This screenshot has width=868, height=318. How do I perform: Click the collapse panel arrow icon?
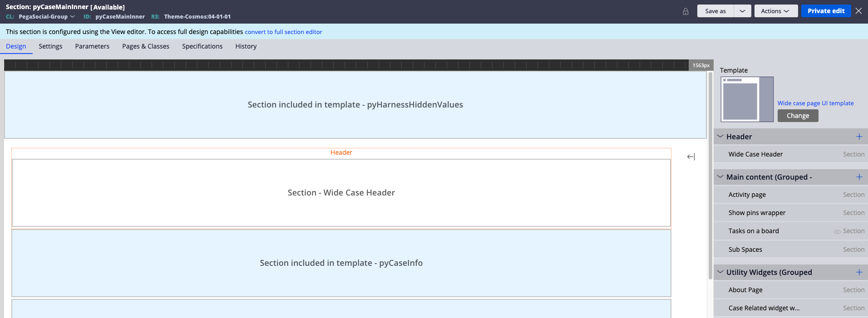tap(691, 157)
